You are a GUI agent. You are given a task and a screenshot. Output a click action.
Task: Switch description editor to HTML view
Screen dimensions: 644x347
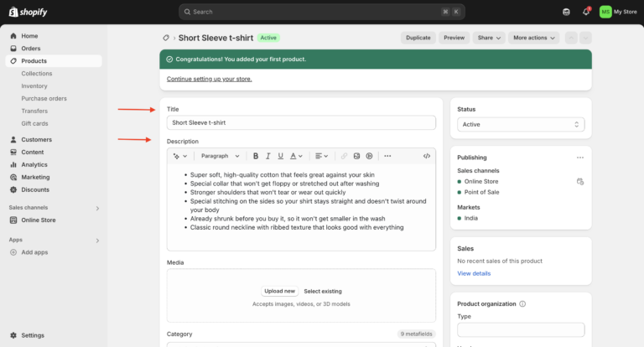click(x=427, y=156)
